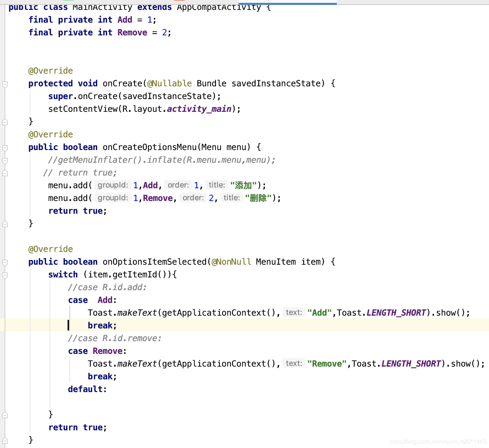The height and width of the screenshot is (448, 489).
Task: Click 'Remove' in the field declaration line
Action: click(132, 33)
